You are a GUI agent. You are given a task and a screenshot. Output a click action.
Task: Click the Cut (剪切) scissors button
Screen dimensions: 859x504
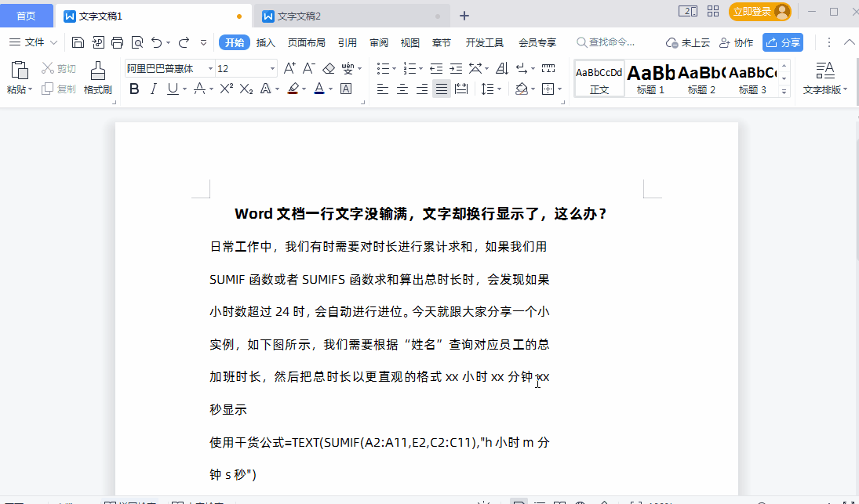[59, 68]
